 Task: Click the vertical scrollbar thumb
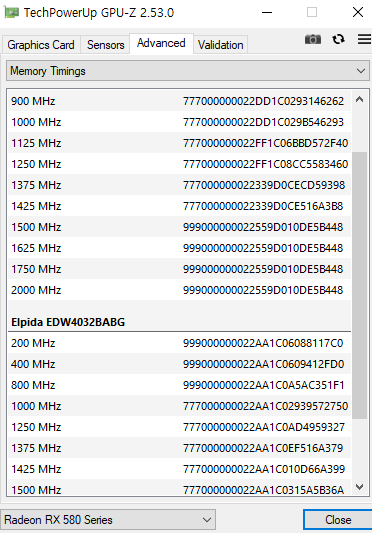tap(359, 286)
